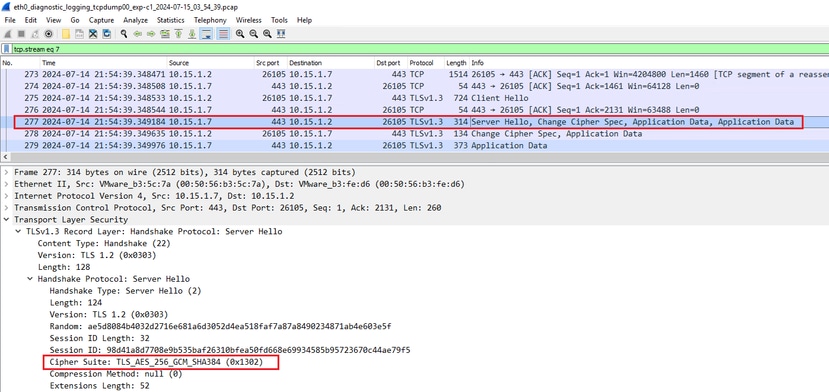829x392 pixels.
Task: Open capture options
Action: pyautogui.click(x=48, y=34)
